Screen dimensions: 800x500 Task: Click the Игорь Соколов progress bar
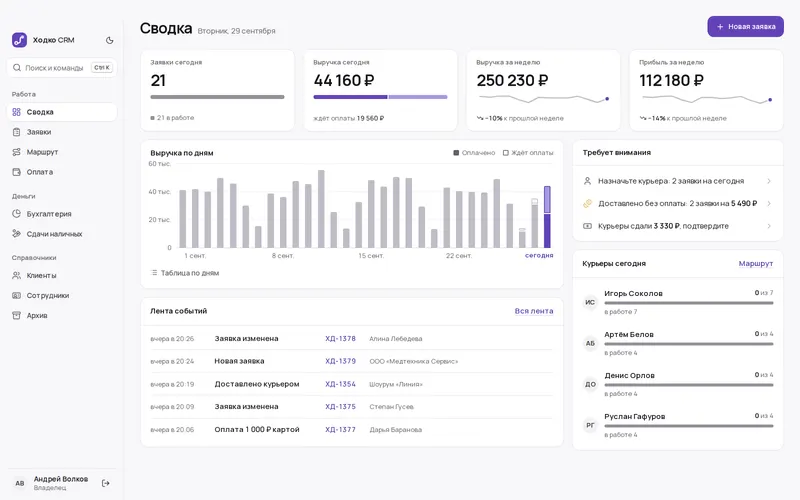coord(689,303)
